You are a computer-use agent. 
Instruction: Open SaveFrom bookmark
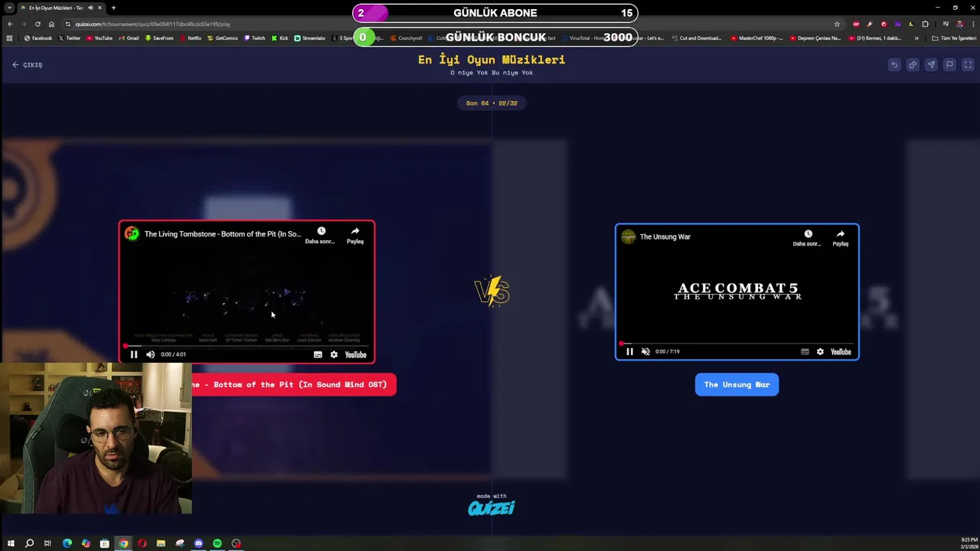[x=159, y=37]
